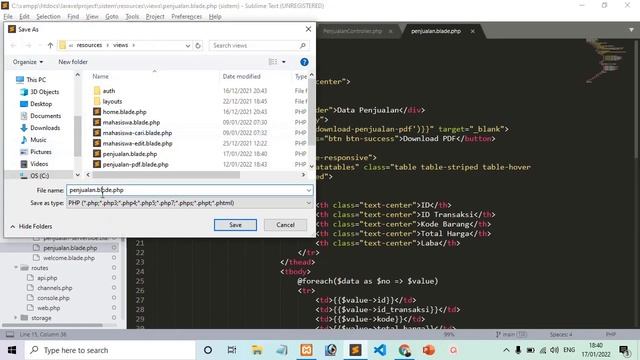Select mahasiswa-edit.blade.php in file list
The image size is (640, 360).
pos(137,144)
